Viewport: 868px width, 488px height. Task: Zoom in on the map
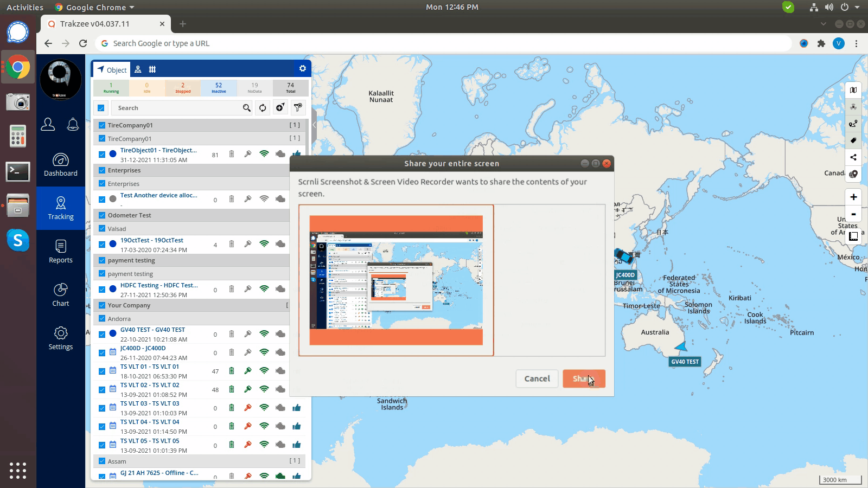pos(853,197)
